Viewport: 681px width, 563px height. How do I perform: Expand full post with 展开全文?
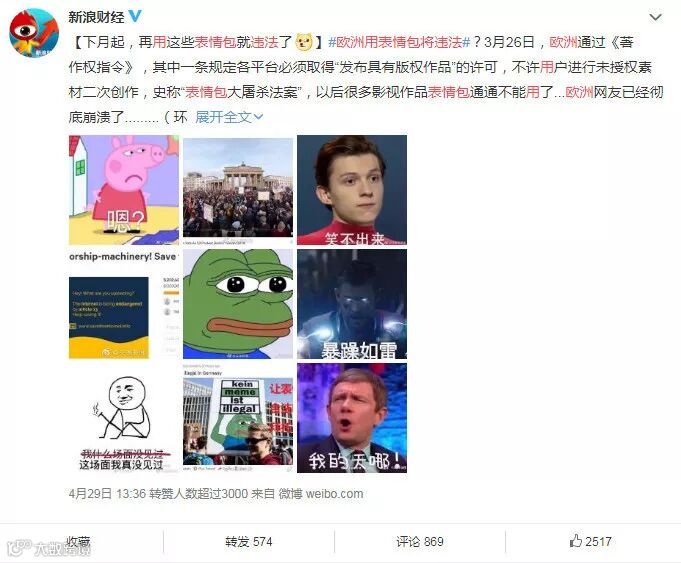tap(229, 117)
